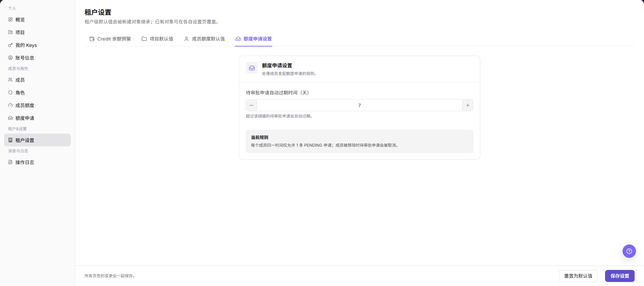
Task: Click the building icon beside 租户设置
Action: pyautogui.click(x=10, y=140)
